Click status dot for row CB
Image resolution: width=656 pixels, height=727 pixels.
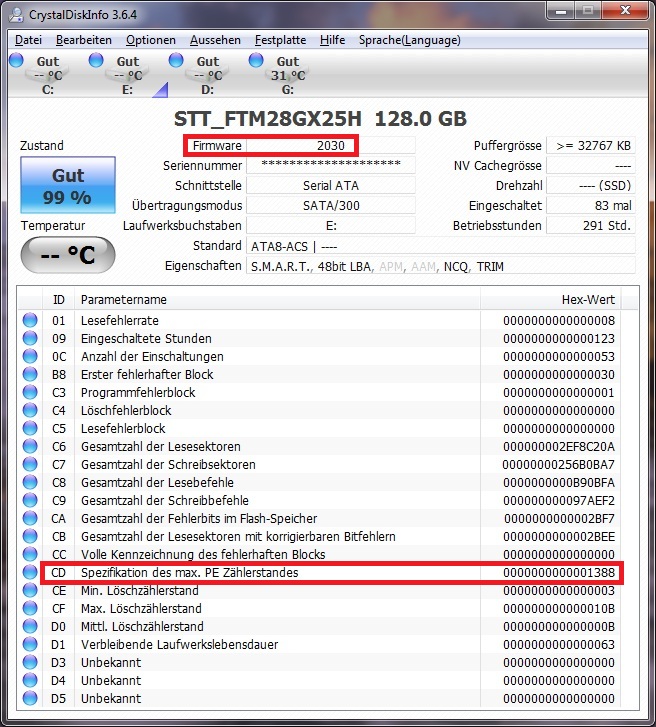[30, 536]
